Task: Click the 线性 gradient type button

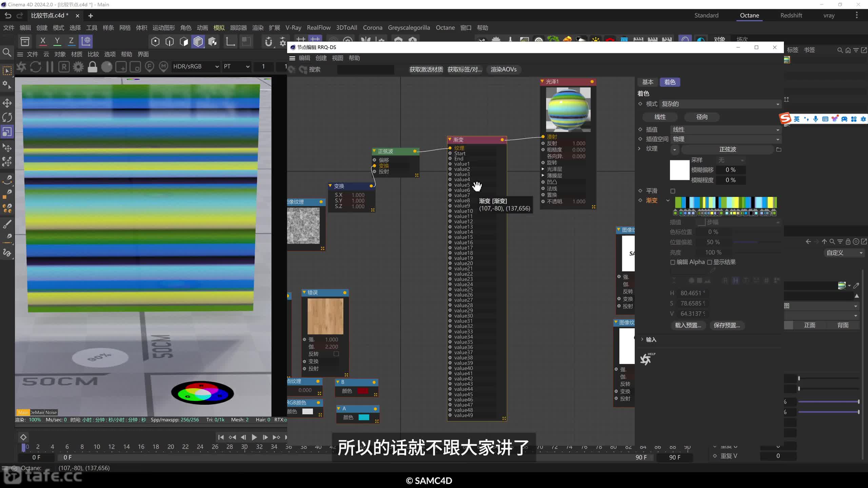Action: coord(660,117)
